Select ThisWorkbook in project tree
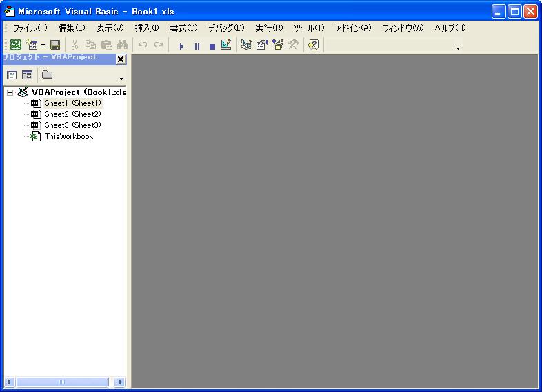This screenshot has height=392, width=542. [x=69, y=136]
